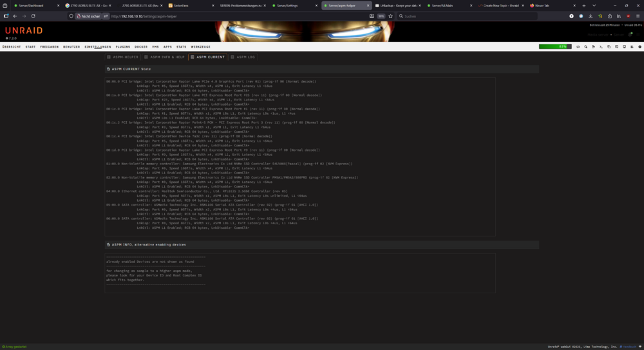644x350 pixels.
Task: Focus the 'Suchen' search field
Action: (467, 16)
